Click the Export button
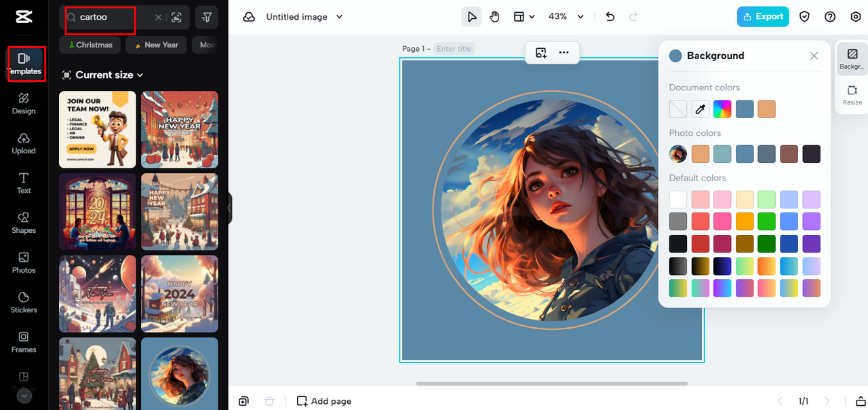868x410 pixels. tap(763, 17)
